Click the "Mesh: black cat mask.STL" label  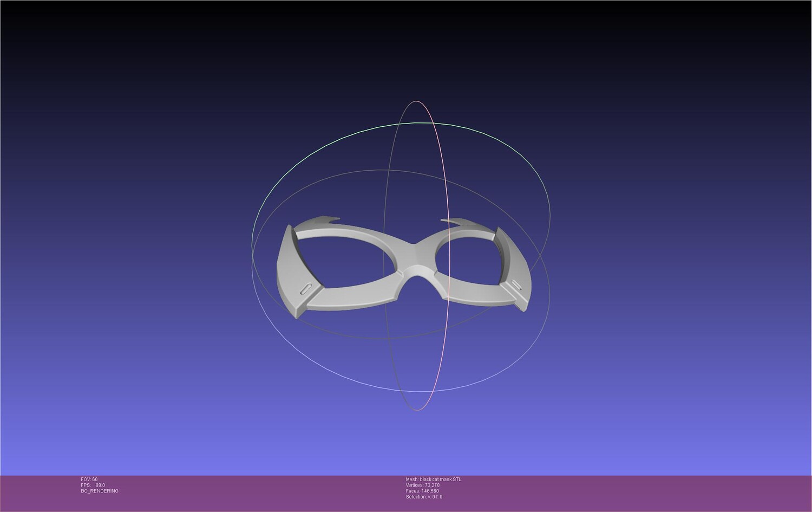coord(434,479)
